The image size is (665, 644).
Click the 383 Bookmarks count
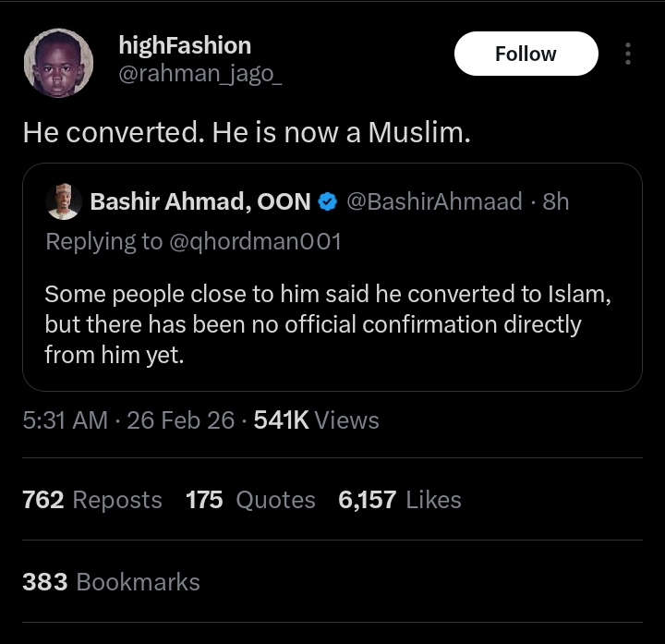[x=111, y=581]
